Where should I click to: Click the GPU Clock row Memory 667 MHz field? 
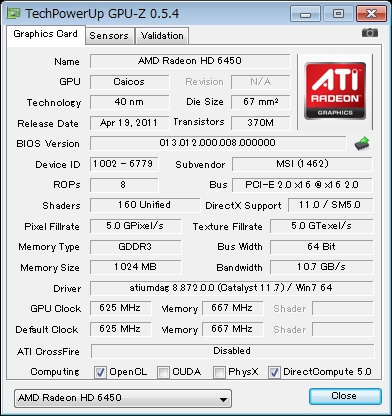click(x=232, y=308)
